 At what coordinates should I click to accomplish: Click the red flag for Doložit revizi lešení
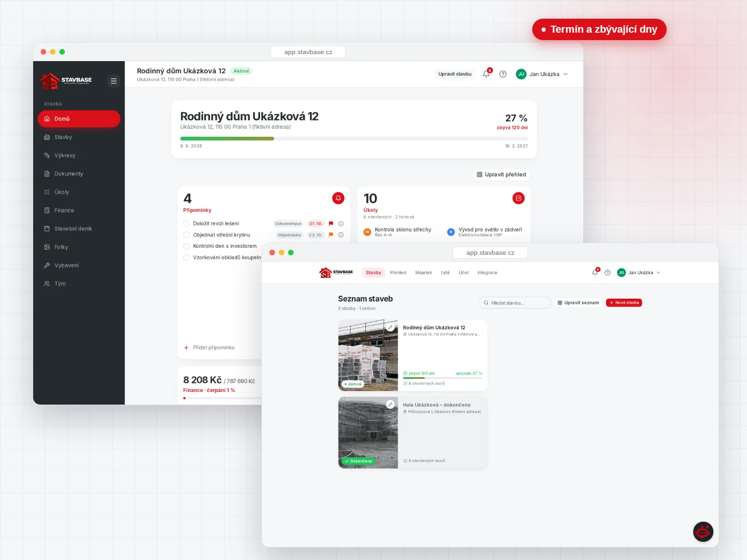(x=331, y=224)
